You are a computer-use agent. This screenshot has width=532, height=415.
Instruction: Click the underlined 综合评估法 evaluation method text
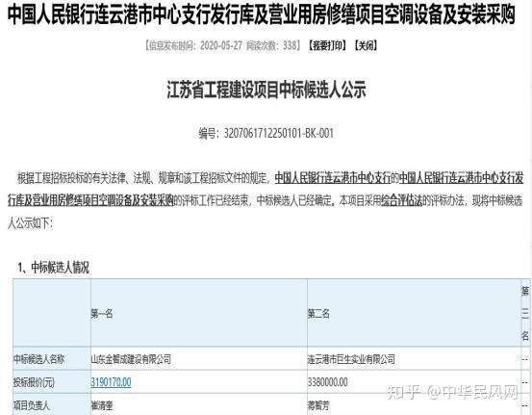pyautogui.click(x=402, y=200)
